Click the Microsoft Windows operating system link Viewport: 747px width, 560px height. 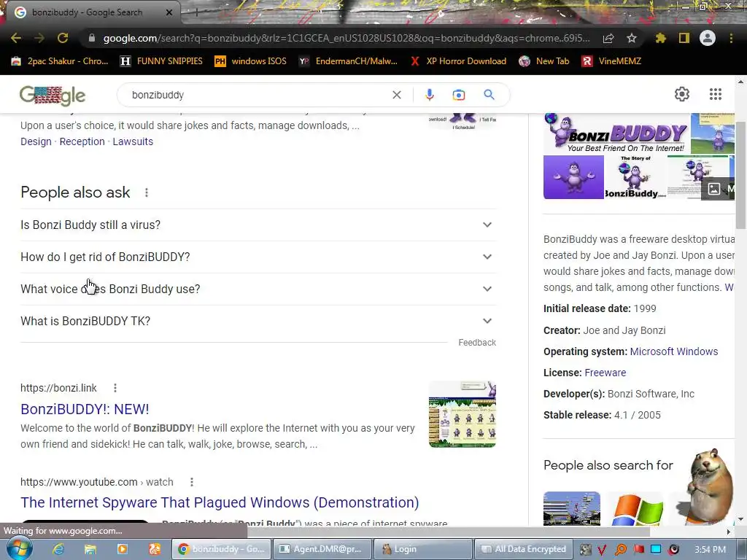click(x=673, y=351)
